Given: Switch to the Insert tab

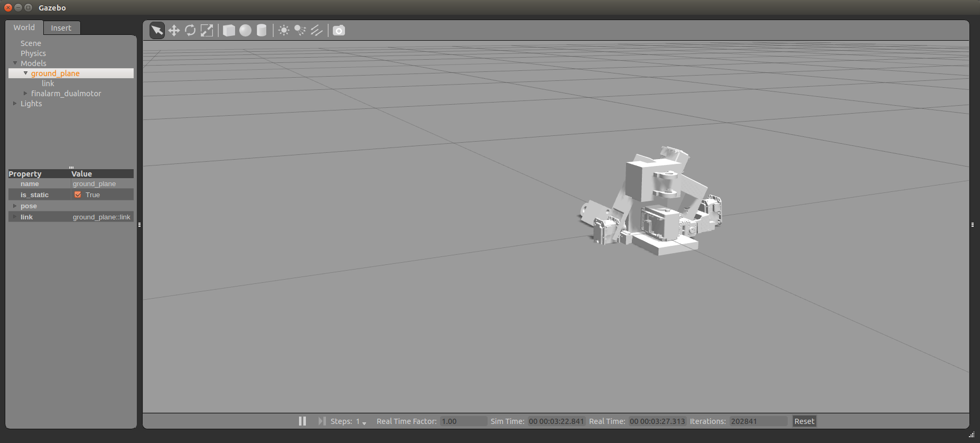Looking at the screenshot, I should coord(61,28).
